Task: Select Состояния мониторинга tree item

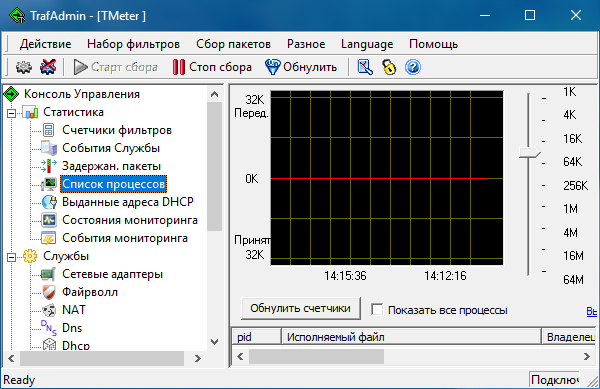Action: tap(130, 220)
